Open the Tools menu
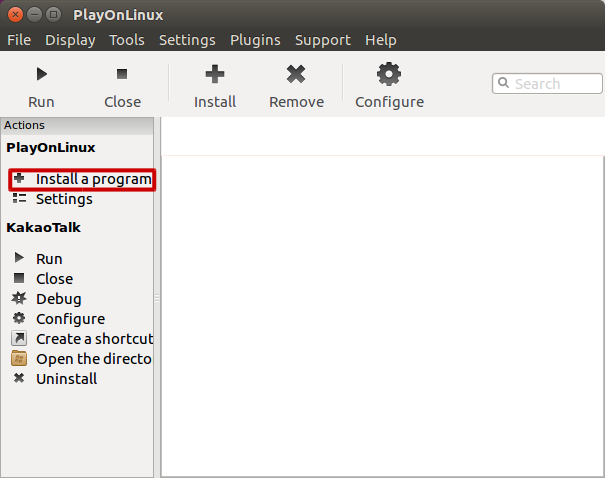 (127, 40)
